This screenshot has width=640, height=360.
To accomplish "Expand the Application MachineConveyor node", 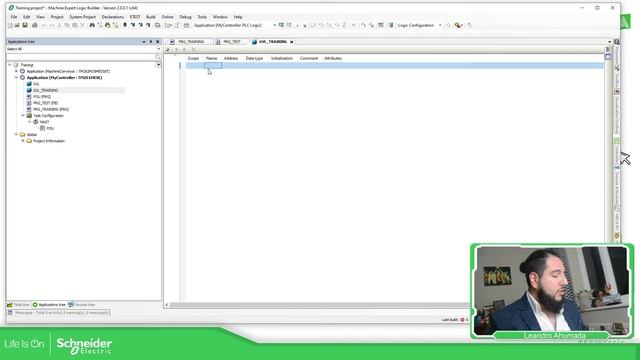I will (16, 71).
